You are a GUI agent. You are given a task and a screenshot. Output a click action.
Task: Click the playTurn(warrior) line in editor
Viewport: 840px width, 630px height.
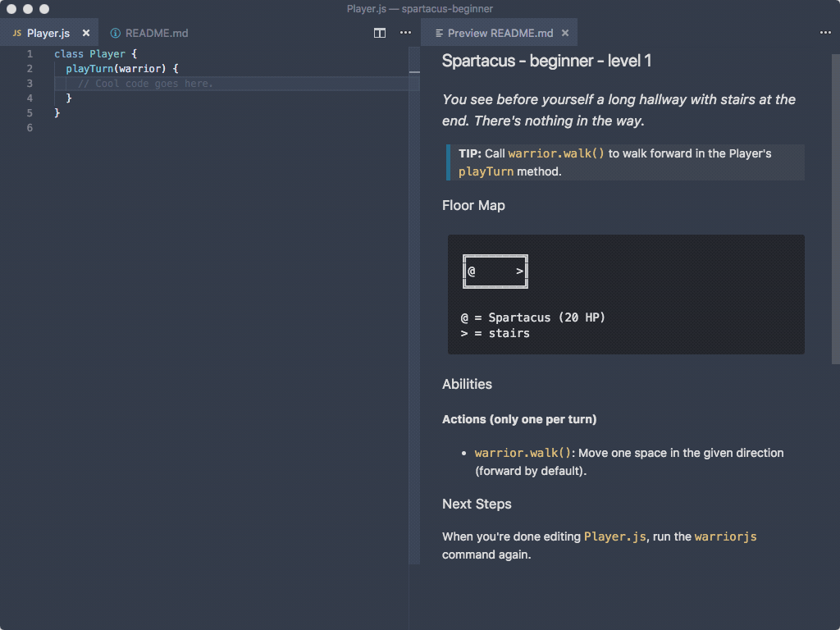tap(121, 69)
